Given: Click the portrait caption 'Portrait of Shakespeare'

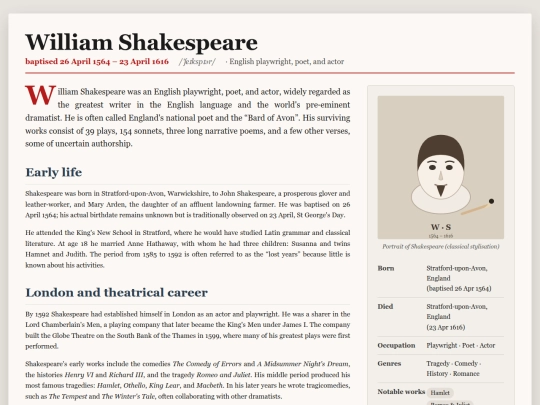Looking at the screenshot, I should (x=441, y=247).
